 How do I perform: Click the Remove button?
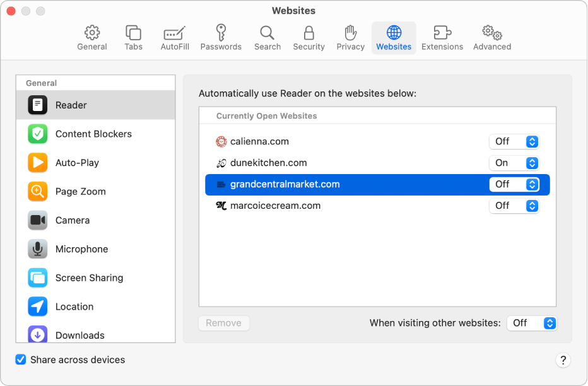pos(224,323)
